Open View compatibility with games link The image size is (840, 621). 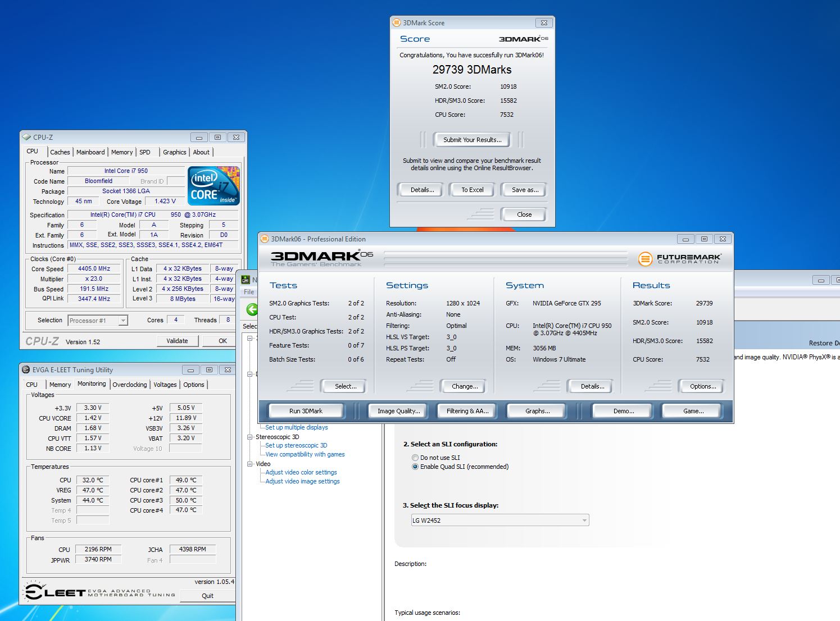305,454
